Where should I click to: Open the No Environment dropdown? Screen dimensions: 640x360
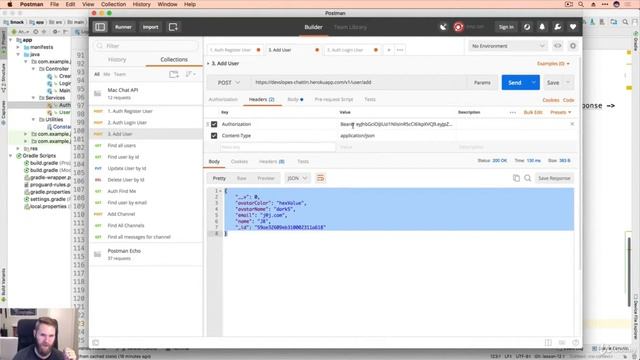pos(508,46)
